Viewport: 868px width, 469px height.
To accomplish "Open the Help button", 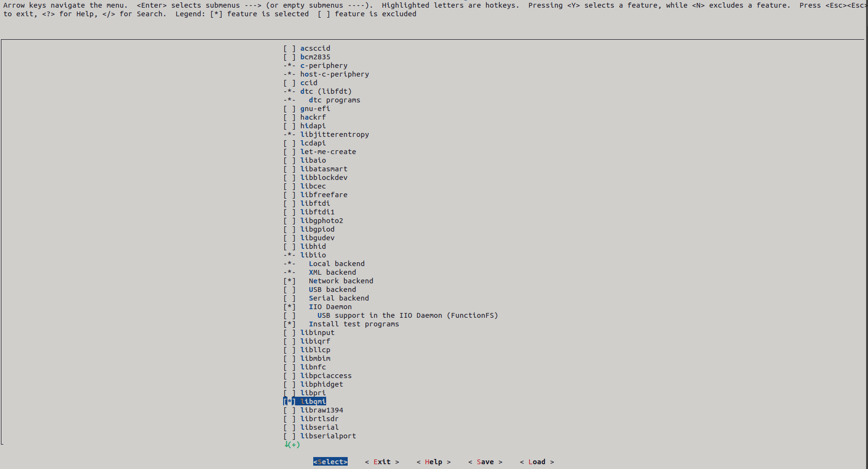I will tap(433, 462).
